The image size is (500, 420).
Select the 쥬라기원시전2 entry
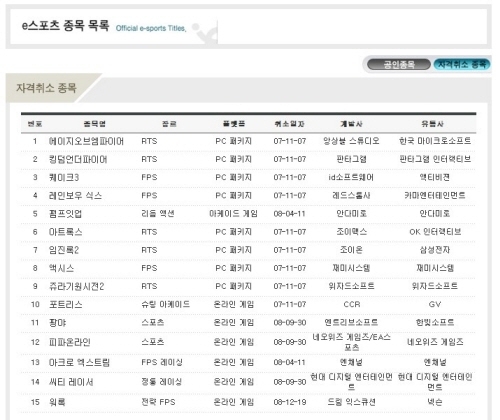(77, 286)
